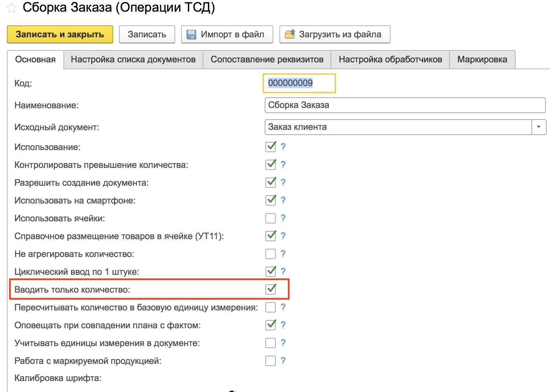Show hint for Использовать на смартфоне

point(283,200)
